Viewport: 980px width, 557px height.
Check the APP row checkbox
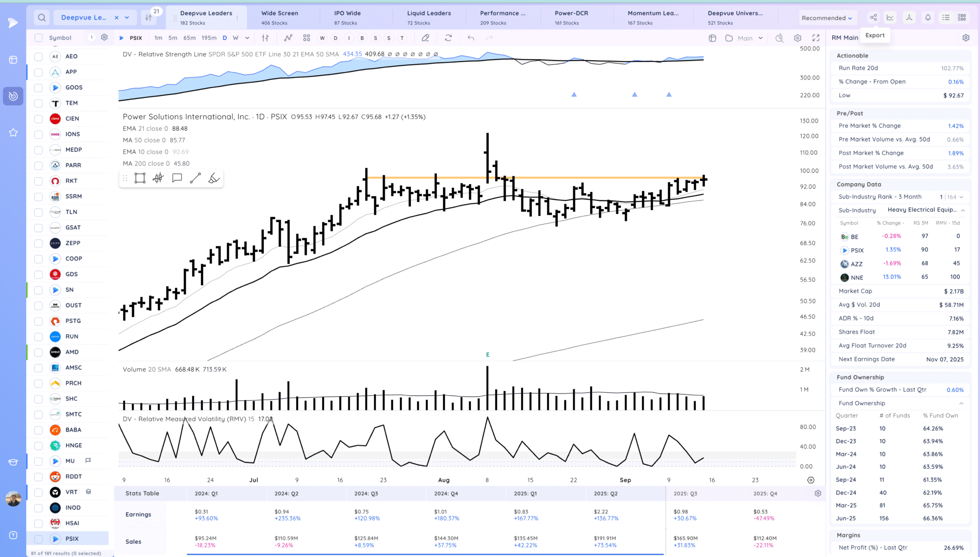click(x=38, y=72)
